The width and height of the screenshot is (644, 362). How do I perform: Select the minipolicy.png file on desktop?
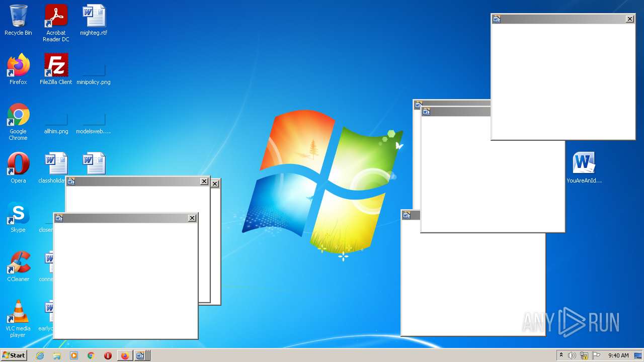94,73
